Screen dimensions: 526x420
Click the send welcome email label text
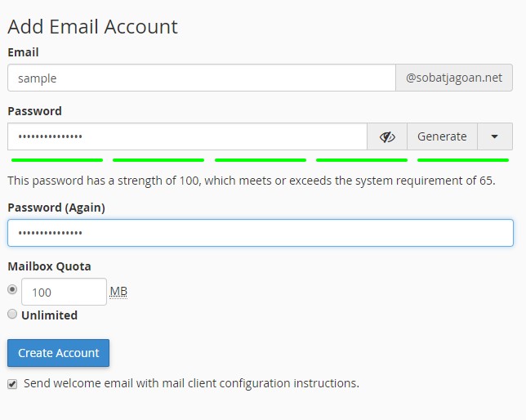191,383
